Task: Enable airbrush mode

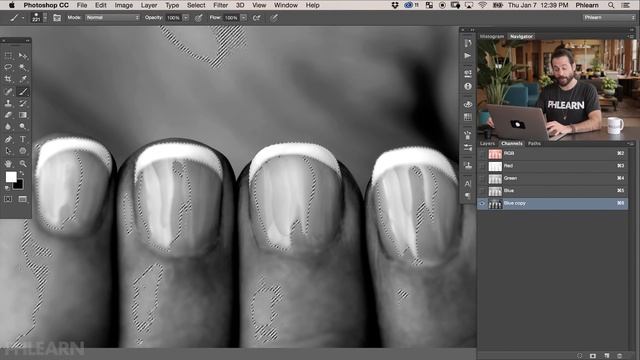Action: (x=257, y=18)
